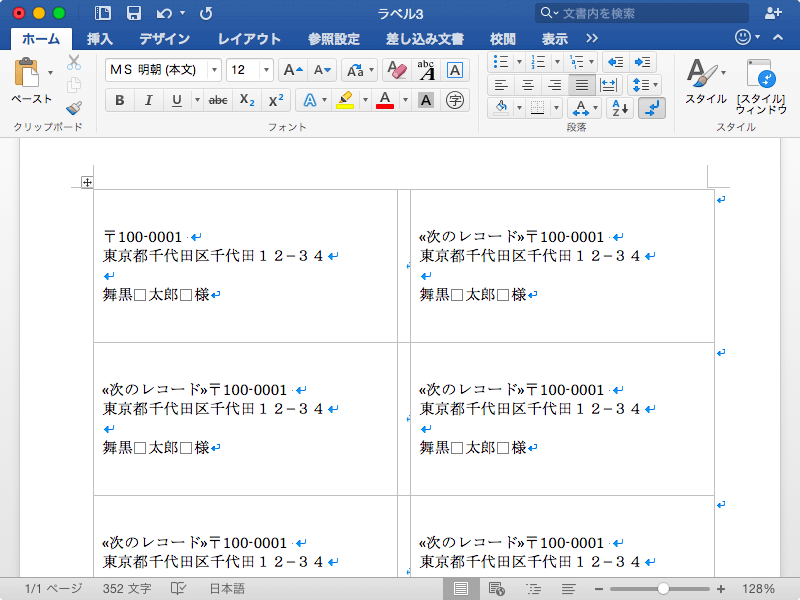Image resolution: width=800 pixels, height=600 pixels.
Task: Toggle justify alignment
Action: pyautogui.click(x=582, y=85)
